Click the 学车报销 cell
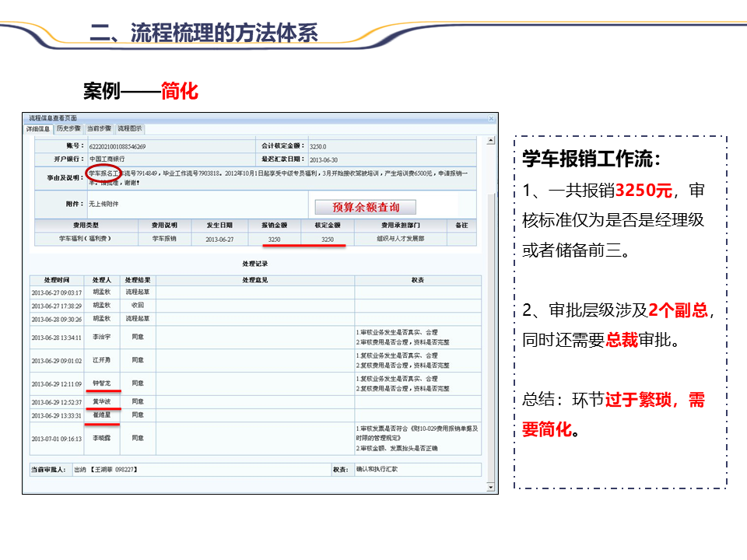Viewport: 747px width, 560px height. point(164,239)
